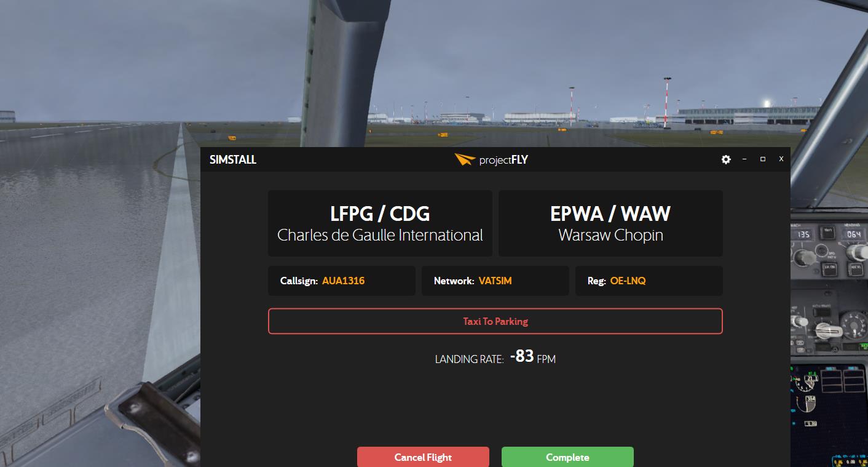Click the Taxi To Parking status bar

[495, 321]
